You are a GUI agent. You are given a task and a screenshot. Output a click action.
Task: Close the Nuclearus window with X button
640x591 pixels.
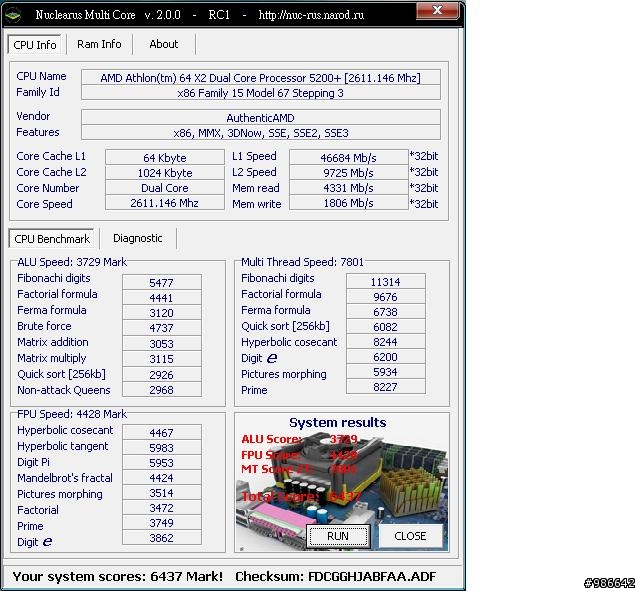437,10
